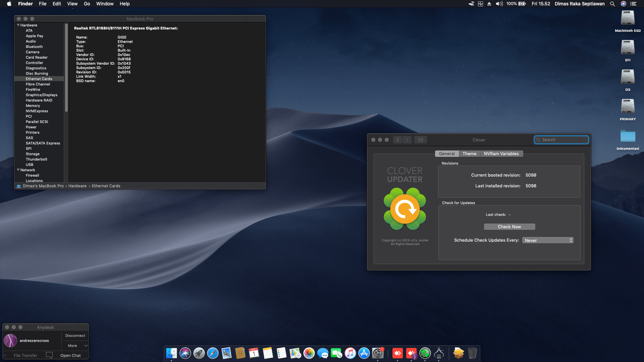Click user name Dimas Raka Septiawan menu
This screenshot has width=644, height=362.
[x=580, y=4]
